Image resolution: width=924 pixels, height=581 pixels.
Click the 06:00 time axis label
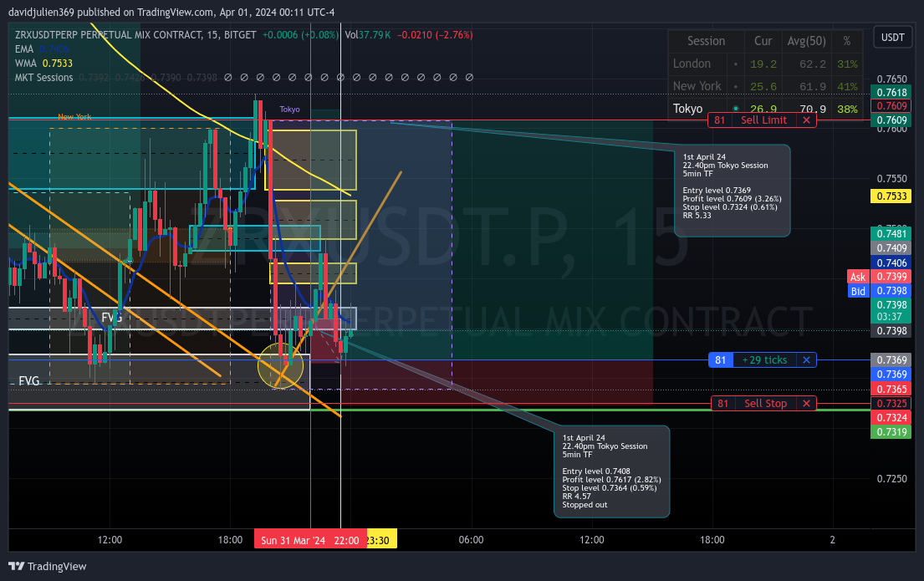[x=471, y=540]
